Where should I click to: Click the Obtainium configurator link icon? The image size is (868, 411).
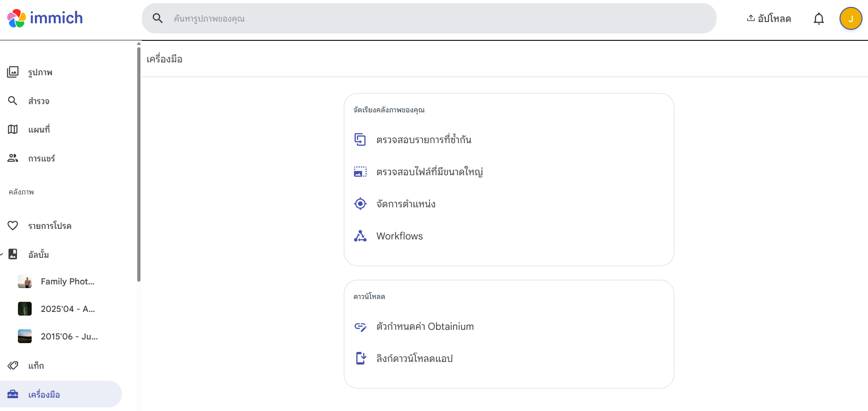click(360, 327)
